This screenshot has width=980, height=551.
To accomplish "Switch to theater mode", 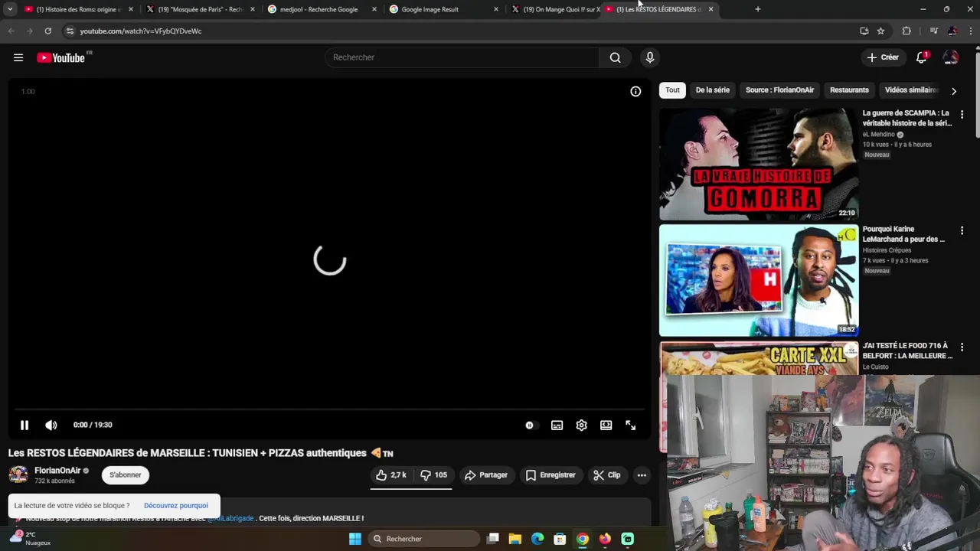I will (x=606, y=425).
